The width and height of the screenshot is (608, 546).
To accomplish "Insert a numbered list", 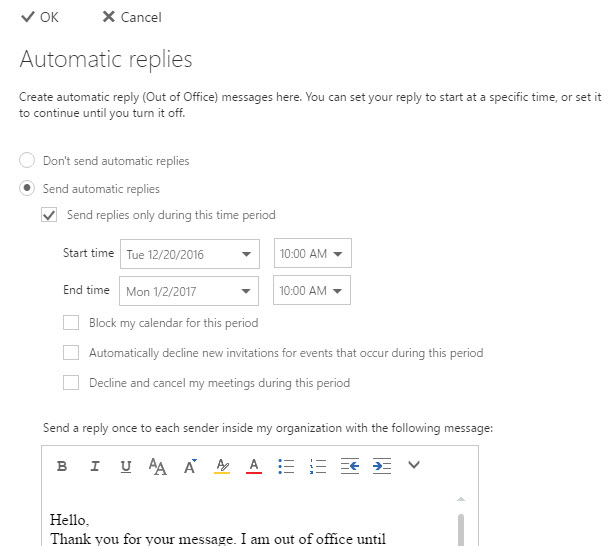I will coord(317,466).
